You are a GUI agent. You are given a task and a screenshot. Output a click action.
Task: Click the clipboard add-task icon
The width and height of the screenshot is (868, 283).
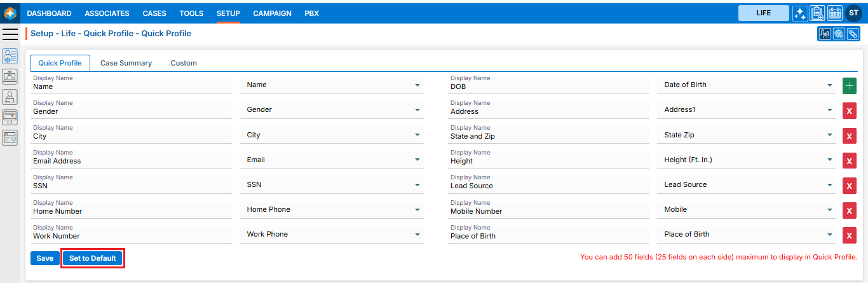(818, 13)
